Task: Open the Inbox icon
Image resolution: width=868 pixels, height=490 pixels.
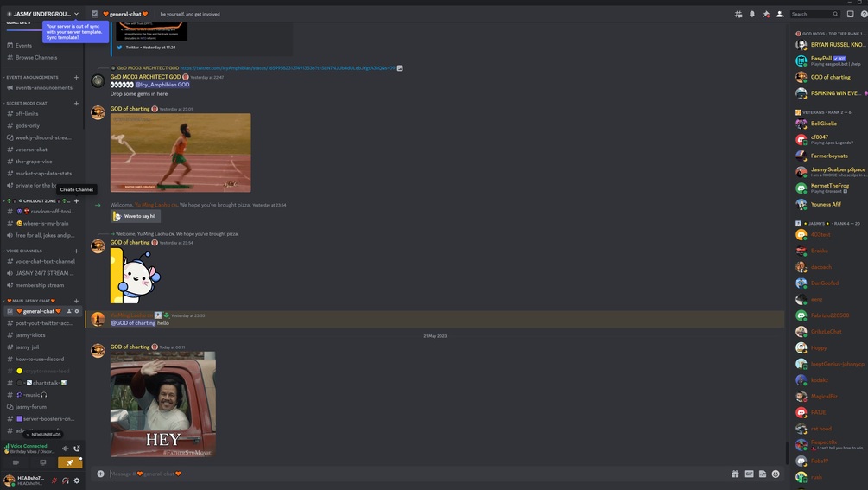Action: 850,14
